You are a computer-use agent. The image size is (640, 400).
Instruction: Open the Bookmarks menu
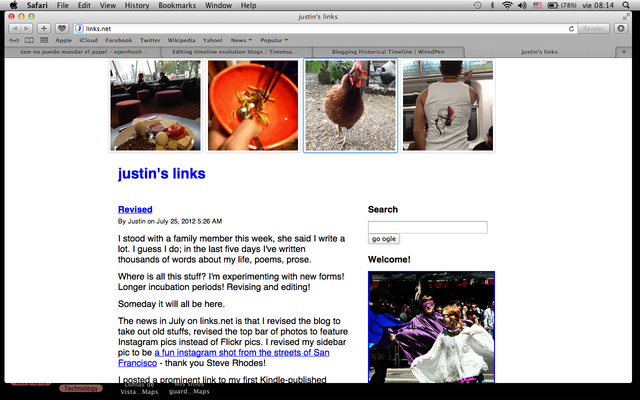tap(177, 5)
